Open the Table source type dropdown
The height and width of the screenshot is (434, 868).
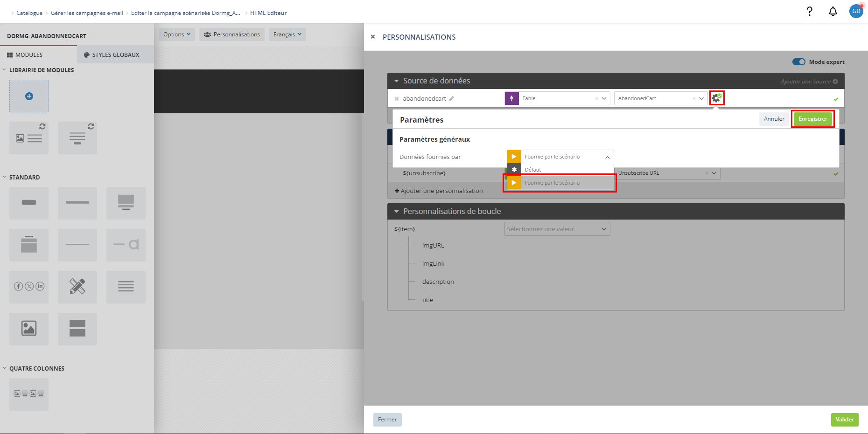tap(604, 98)
